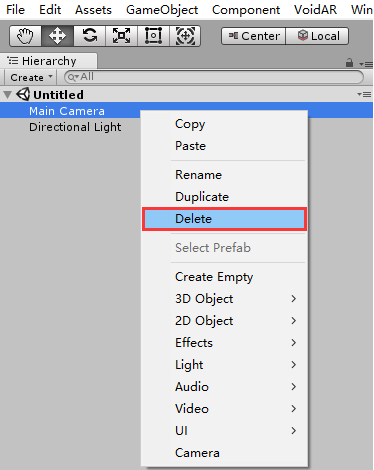Open the Untitled scene options menu

(x=364, y=95)
